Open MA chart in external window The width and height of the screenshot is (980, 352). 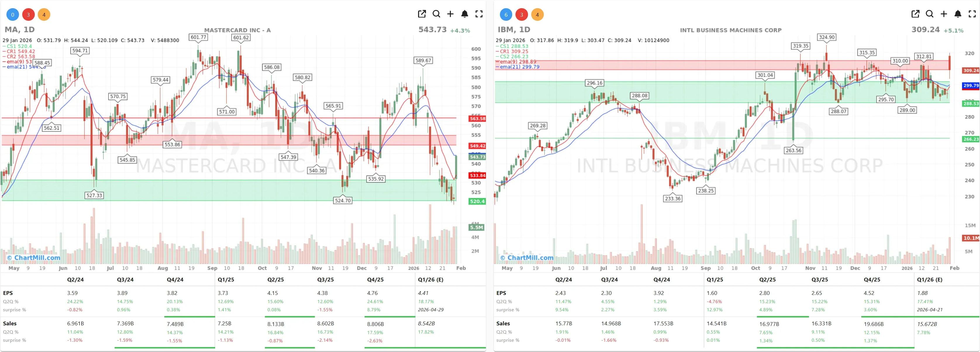pyautogui.click(x=422, y=14)
